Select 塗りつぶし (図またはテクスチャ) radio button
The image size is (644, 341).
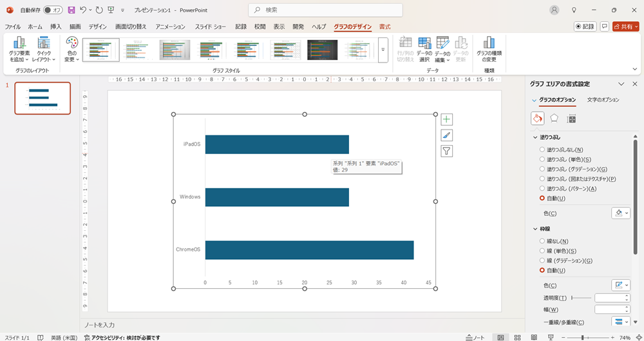point(542,179)
